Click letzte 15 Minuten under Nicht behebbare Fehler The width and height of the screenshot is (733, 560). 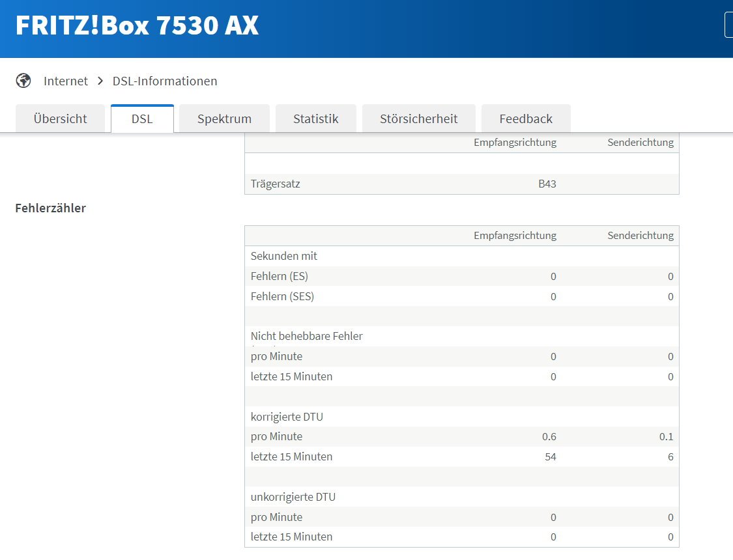point(291,376)
